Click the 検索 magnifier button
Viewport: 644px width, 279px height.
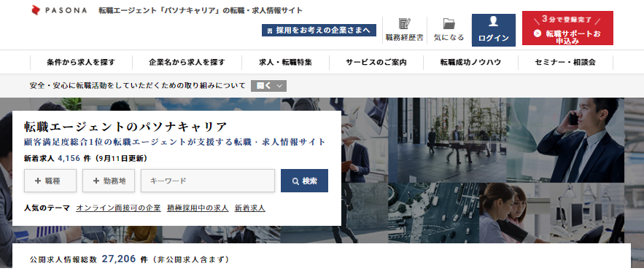(304, 181)
